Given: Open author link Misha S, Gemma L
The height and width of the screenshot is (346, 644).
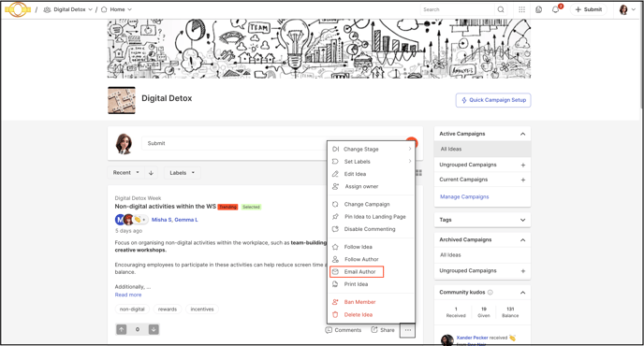Looking at the screenshot, I should tap(174, 220).
